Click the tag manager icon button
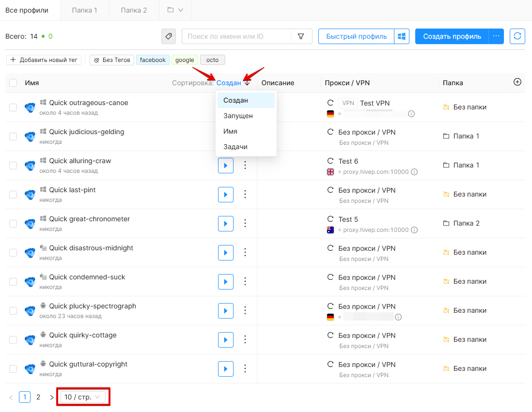The height and width of the screenshot is (412, 532). 169,36
